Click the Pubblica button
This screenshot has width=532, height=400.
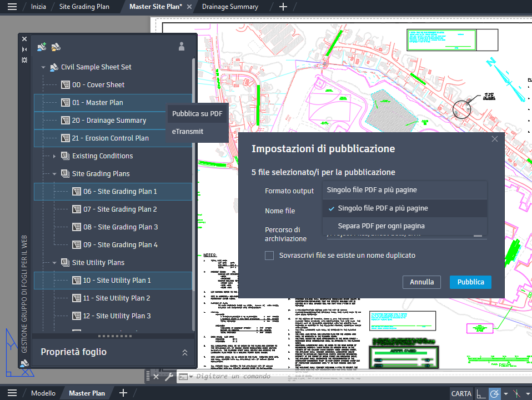[x=470, y=282]
